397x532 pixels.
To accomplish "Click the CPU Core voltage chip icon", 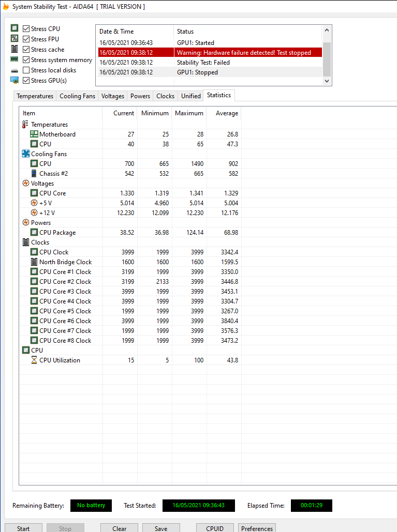I will click(x=34, y=193).
